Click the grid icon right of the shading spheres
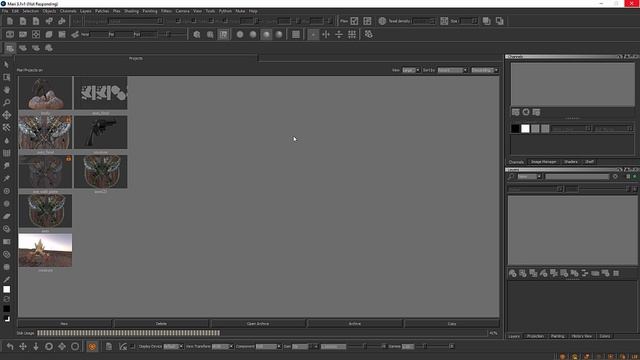The width and height of the screenshot is (640, 360). [x=296, y=34]
